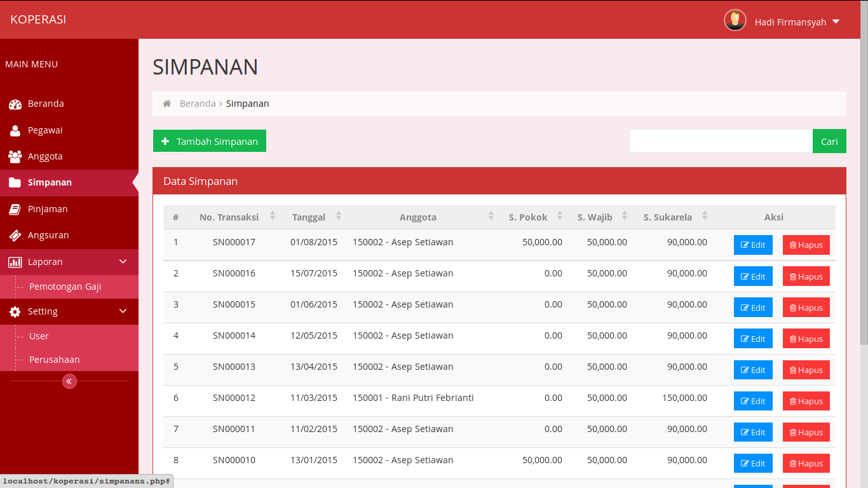
Task: Collapse the Setting submenu chevron
Action: coord(123,311)
